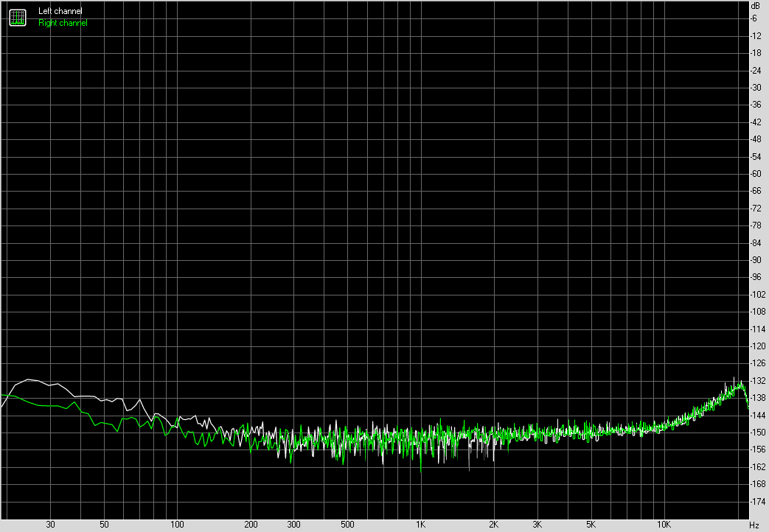Image resolution: width=769 pixels, height=532 pixels.
Task: Click the 10K frequency label
Action: coord(664,525)
